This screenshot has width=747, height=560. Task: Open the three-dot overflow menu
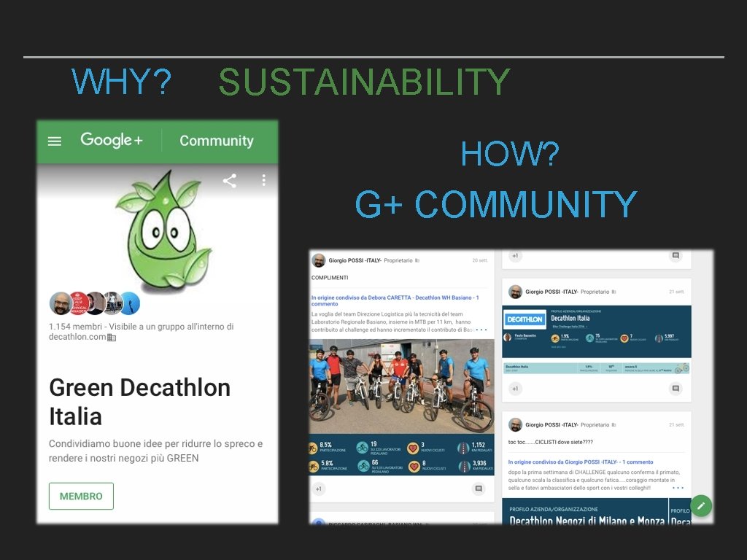[x=263, y=180]
